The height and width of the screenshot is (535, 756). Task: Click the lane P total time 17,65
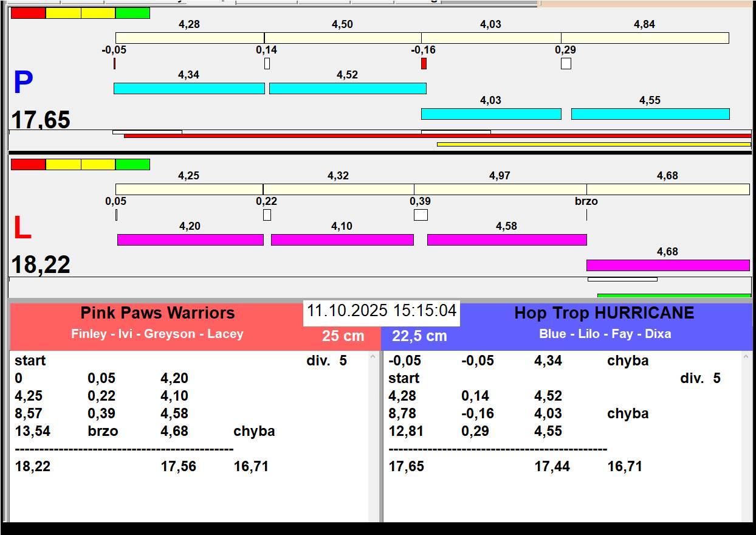point(41,120)
